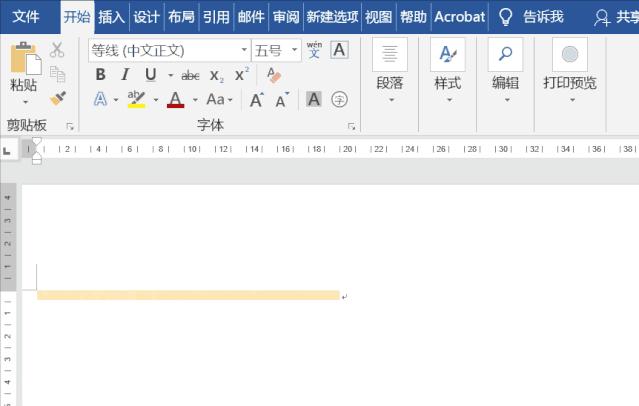Open the Text Effects dropdown arrow
Screen dimensions: 639x406
[x=116, y=100]
